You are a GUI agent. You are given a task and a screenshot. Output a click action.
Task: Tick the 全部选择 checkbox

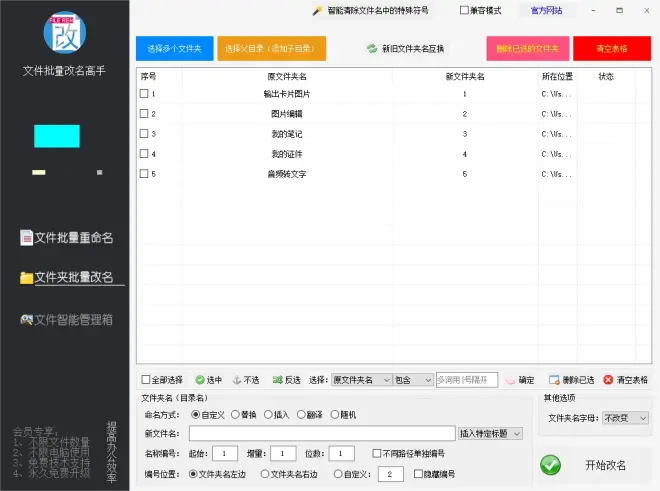[146, 380]
